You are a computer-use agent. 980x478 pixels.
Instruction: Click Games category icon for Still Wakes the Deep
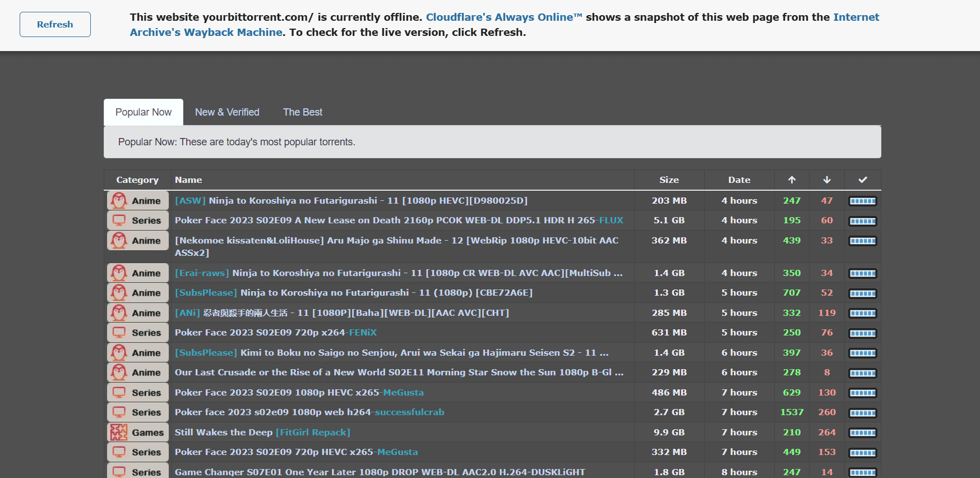(x=119, y=433)
